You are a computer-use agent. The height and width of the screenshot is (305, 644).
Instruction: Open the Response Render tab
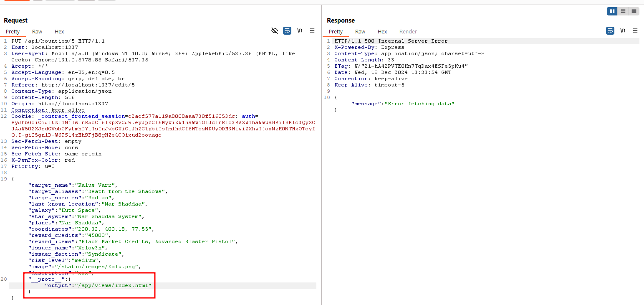[408, 32]
